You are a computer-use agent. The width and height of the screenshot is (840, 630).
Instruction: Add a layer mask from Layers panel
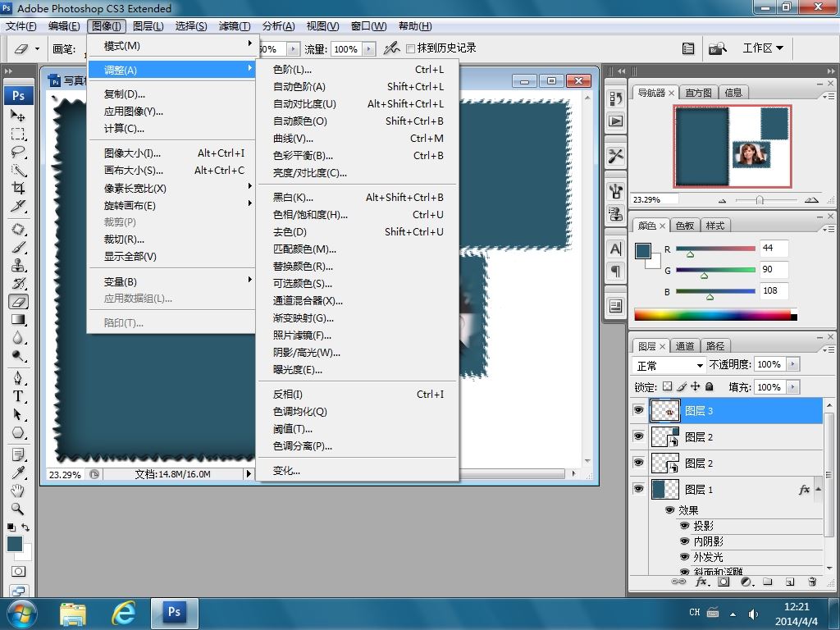[x=724, y=582]
